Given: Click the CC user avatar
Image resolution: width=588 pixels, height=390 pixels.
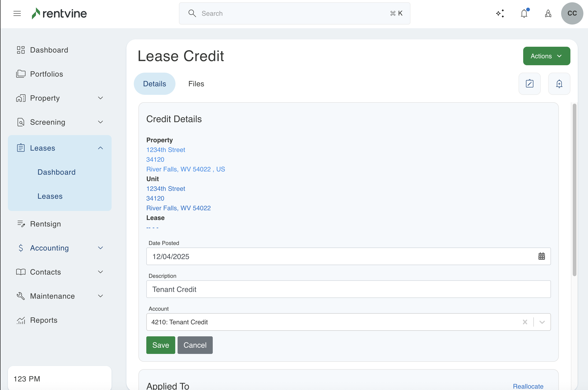Looking at the screenshot, I should point(572,13).
